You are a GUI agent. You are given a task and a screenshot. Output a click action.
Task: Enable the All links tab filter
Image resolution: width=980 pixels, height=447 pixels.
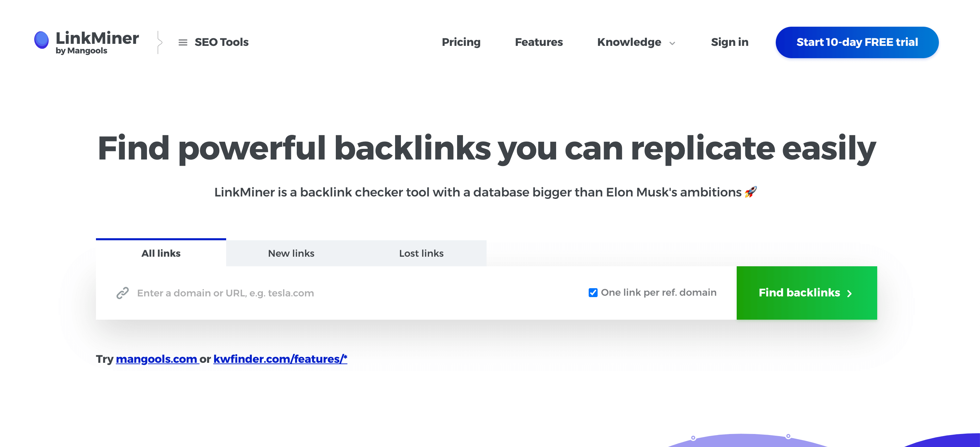pos(161,253)
